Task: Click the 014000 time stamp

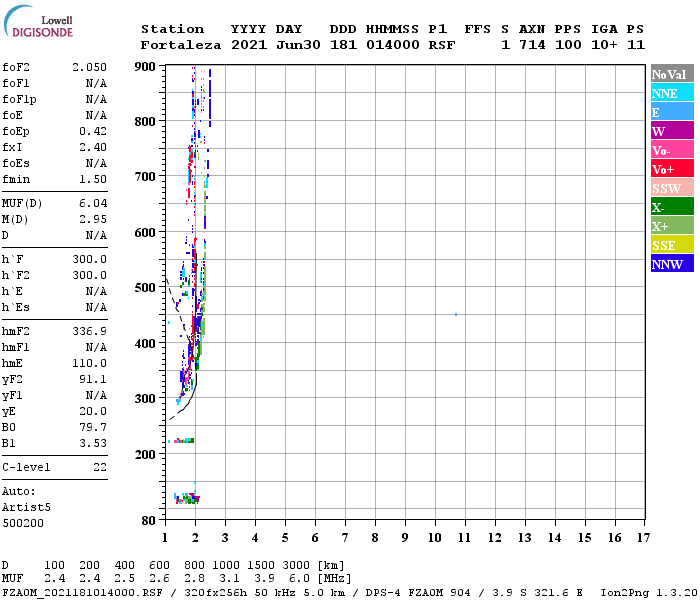Action: pos(393,45)
